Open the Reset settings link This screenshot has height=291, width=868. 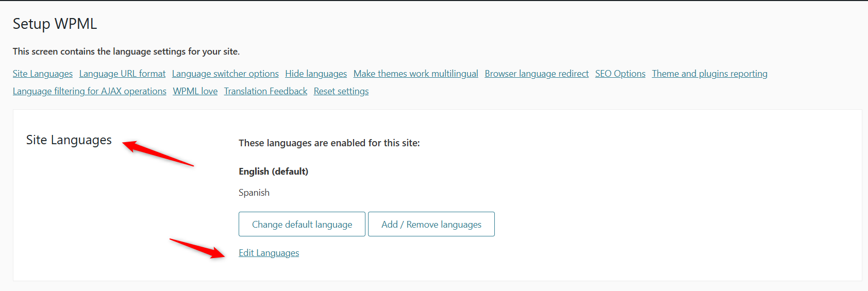341,91
